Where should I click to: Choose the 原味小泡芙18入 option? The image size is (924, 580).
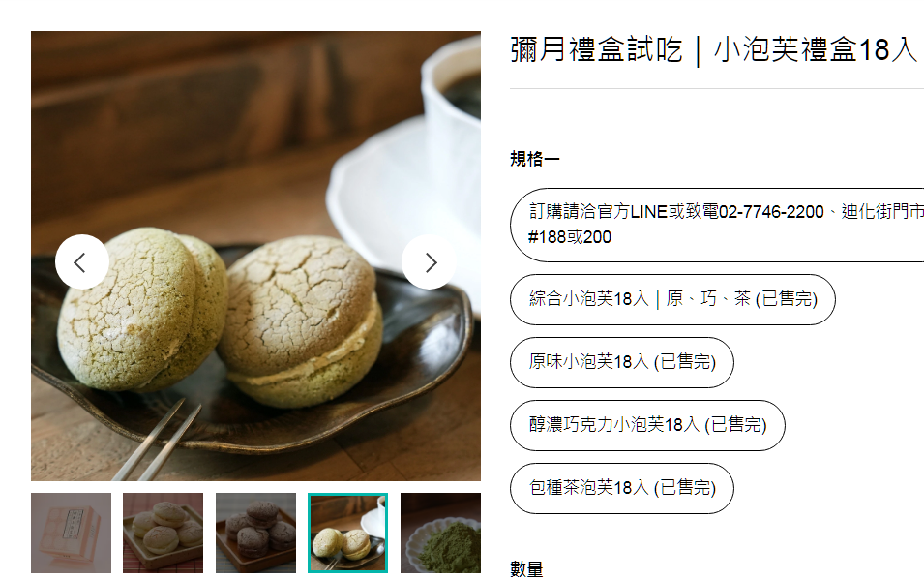[622, 362]
